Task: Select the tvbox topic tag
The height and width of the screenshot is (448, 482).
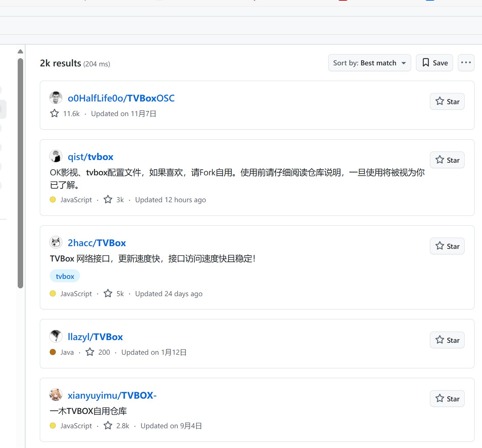Action: [x=65, y=276]
